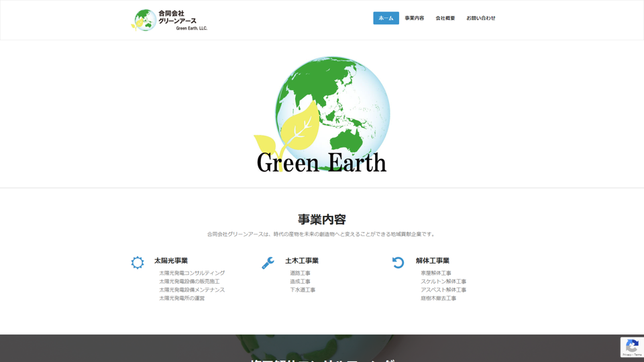Click the wrench icon for 土木工事業
Image resolution: width=644 pixels, height=362 pixels.
[268, 263]
